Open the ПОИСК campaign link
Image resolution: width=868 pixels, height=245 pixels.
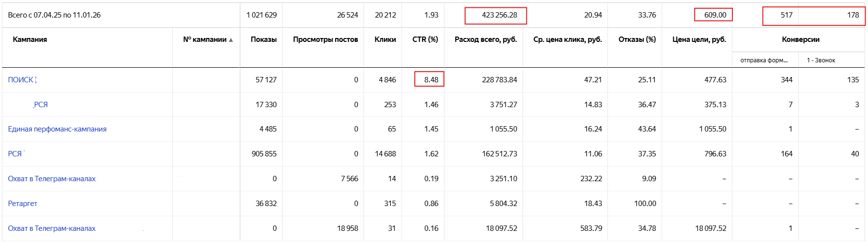click(21, 80)
